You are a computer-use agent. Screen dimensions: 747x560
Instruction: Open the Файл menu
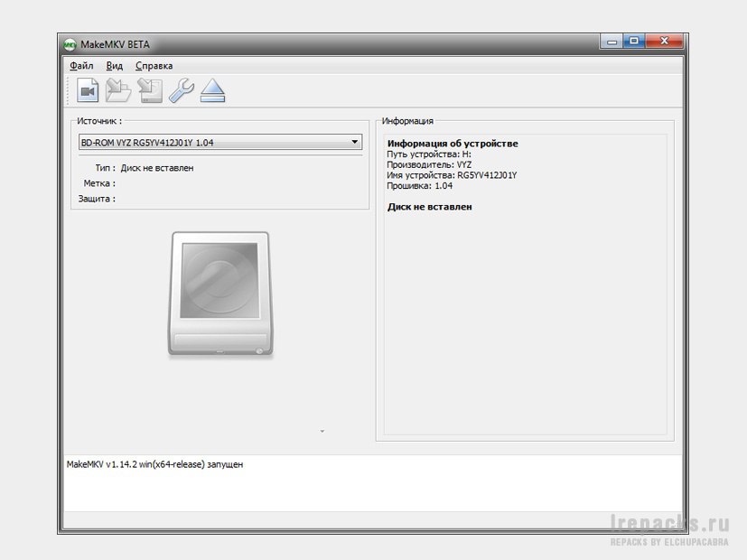click(x=81, y=66)
